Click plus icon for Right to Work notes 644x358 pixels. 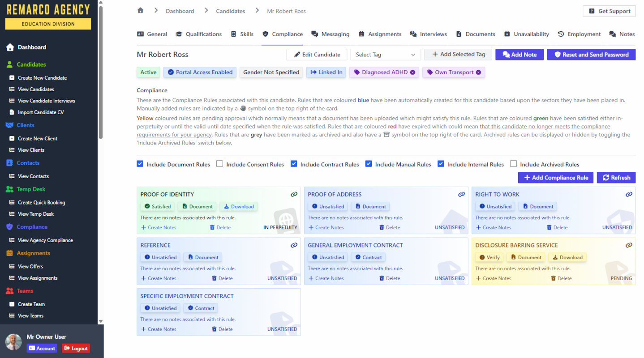[x=478, y=227]
